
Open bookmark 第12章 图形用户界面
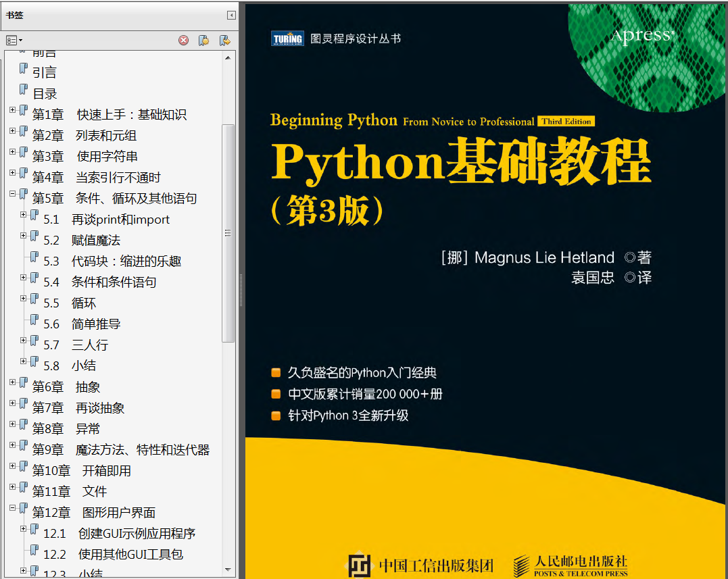pos(93,512)
